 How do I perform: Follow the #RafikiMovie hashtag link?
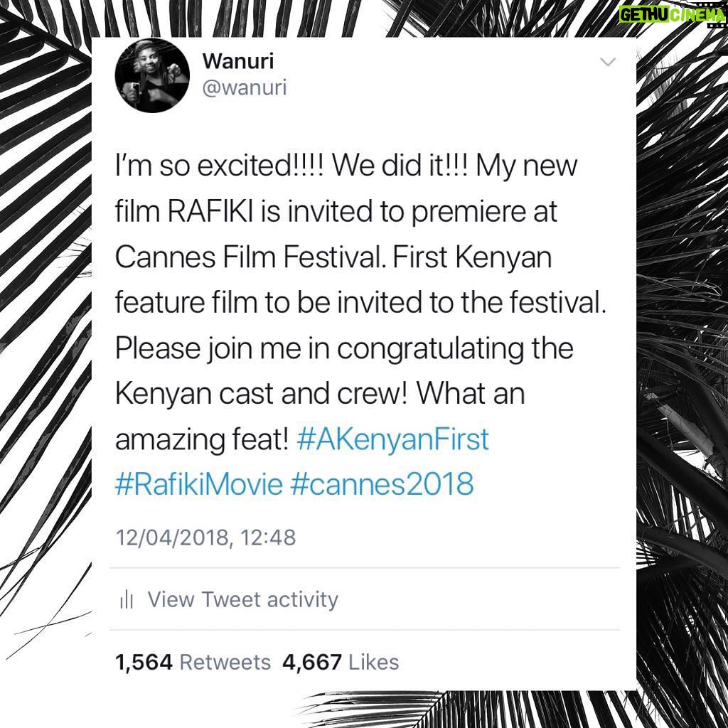(x=199, y=483)
